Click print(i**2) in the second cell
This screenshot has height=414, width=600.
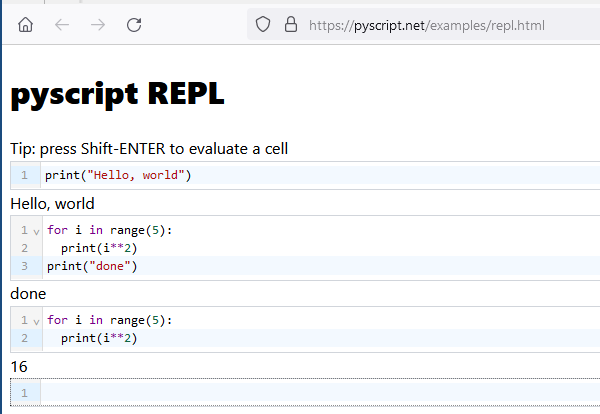(x=98, y=248)
